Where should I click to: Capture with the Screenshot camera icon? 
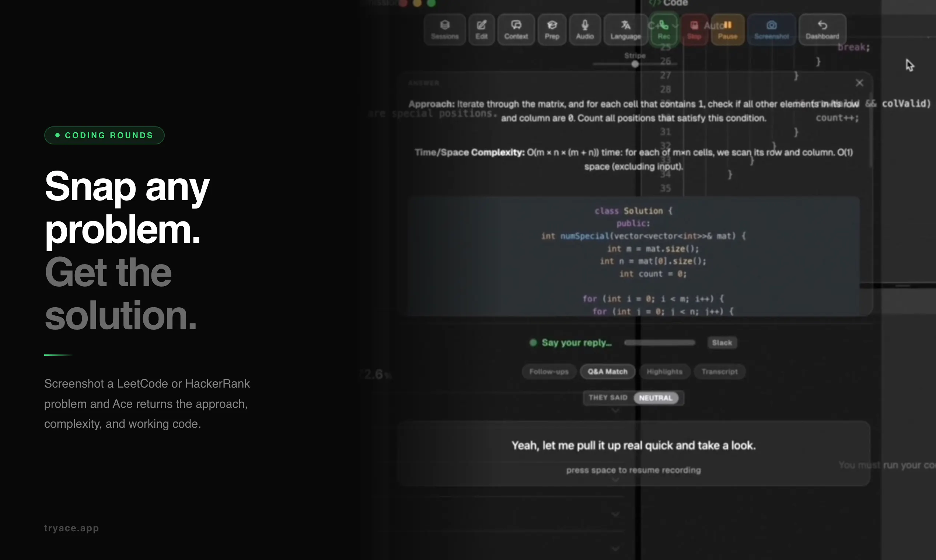pos(771,29)
